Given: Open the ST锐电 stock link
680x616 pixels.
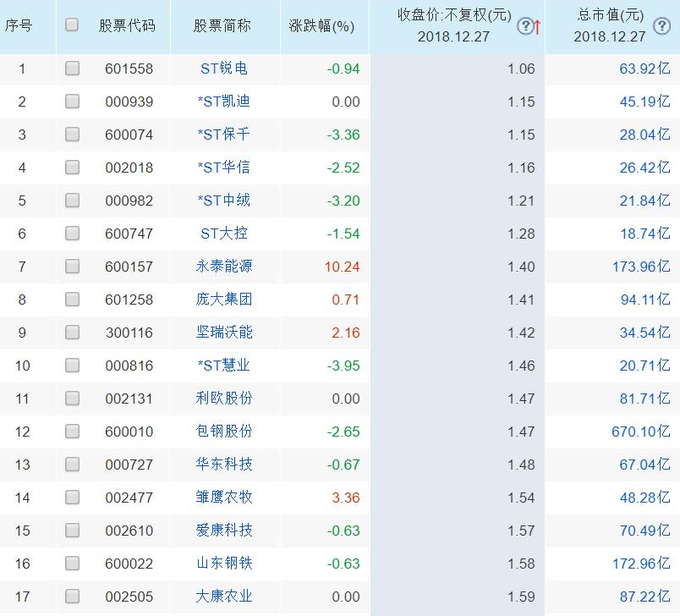Looking at the screenshot, I should [224, 69].
